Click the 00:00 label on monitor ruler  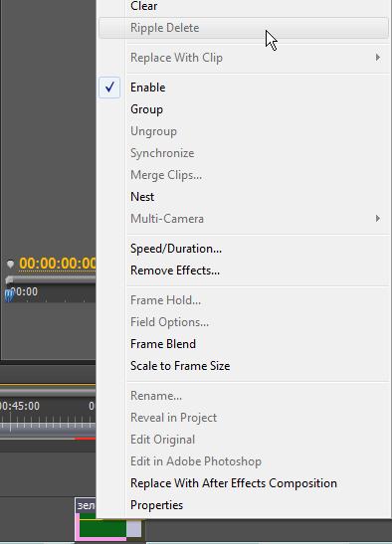pyautogui.click(x=24, y=291)
